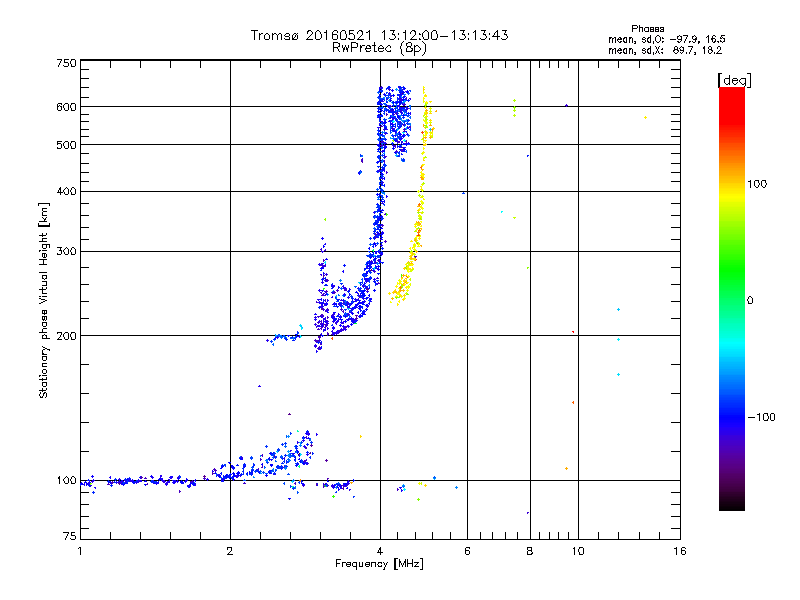800x600 pixels.
Task: Click the y-axis tick label '400'
Action: [x=66, y=191]
